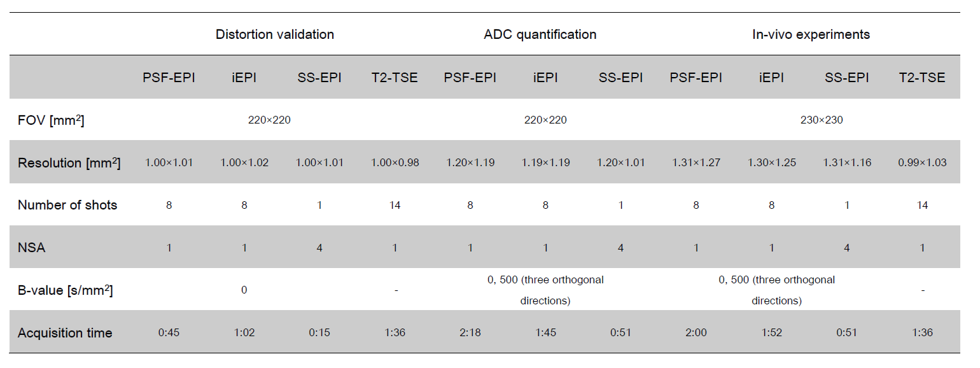Image resolution: width=980 pixels, height=368 pixels.
Task: Click the NSA row label
Action: coord(32,248)
